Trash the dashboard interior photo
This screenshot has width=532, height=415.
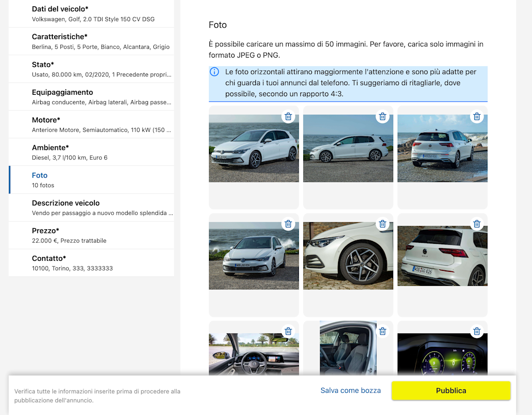click(x=288, y=331)
